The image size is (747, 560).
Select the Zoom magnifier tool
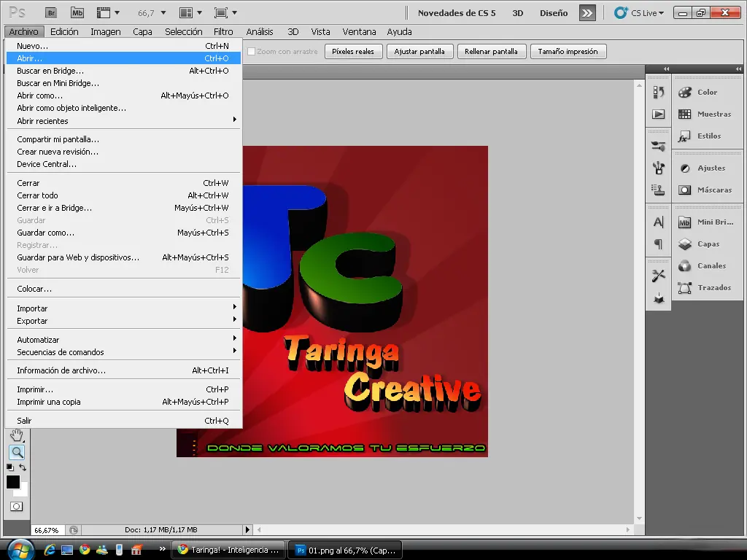point(18,452)
